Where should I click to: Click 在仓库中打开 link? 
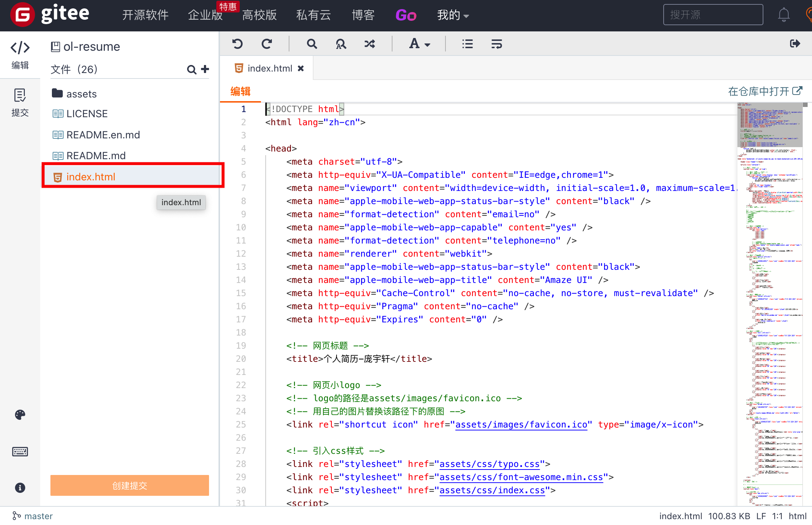point(765,91)
